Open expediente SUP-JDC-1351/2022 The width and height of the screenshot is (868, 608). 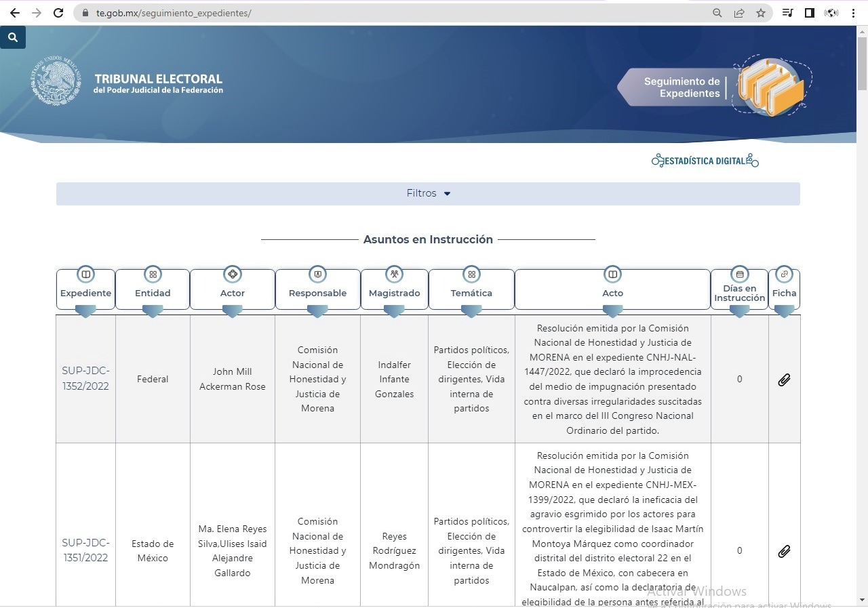pyautogui.click(x=85, y=550)
